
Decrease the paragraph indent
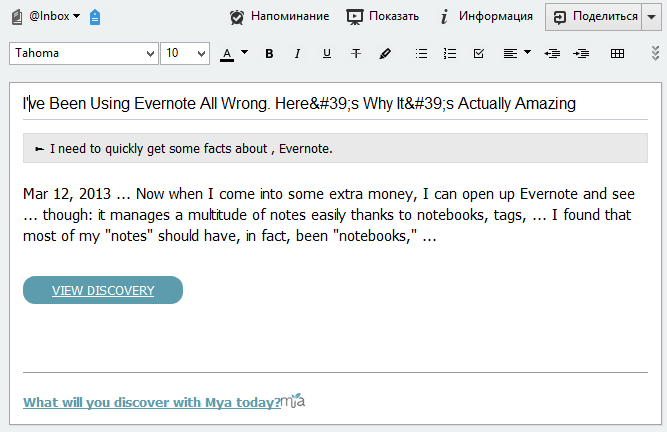tap(552, 54)
